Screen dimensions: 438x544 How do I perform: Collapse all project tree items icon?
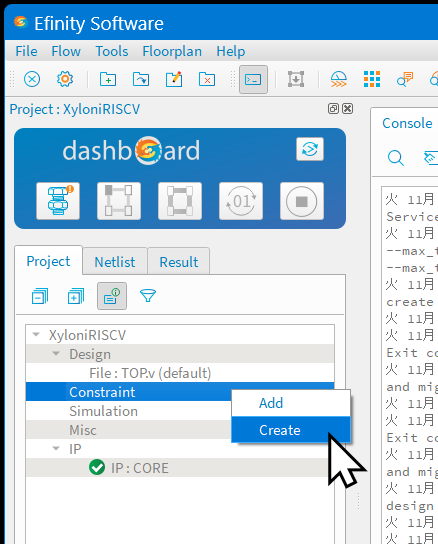click(x=40, y=296)
